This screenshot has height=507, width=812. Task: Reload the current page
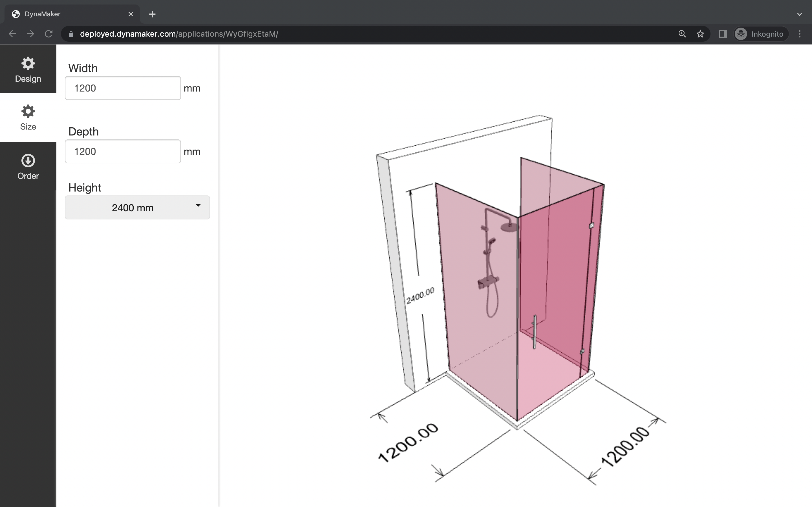[48, 34]
